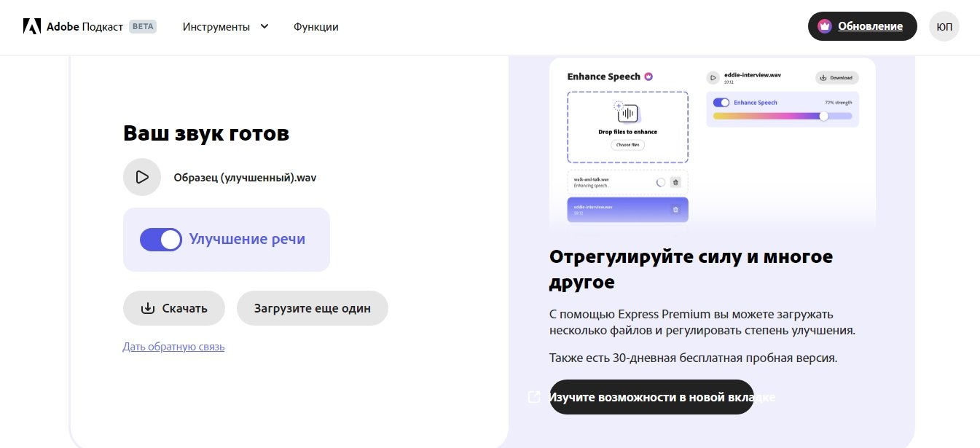The image size is (980, 448).
Task: Click the Download button in preview image
Action: click(x=837, y=77)
